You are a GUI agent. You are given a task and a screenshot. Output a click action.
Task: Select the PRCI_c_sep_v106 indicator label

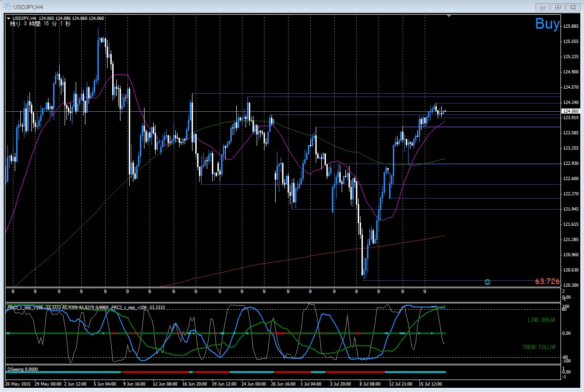138,307
